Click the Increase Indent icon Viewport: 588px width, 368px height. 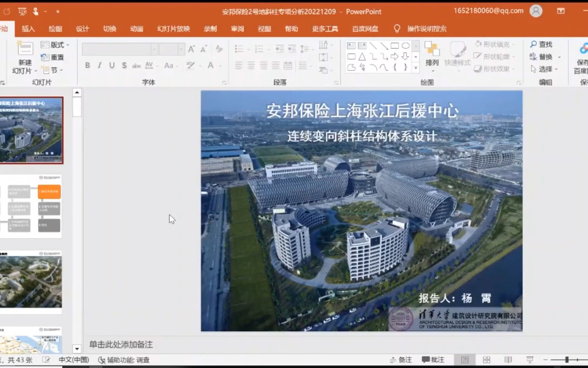[292, 49]
